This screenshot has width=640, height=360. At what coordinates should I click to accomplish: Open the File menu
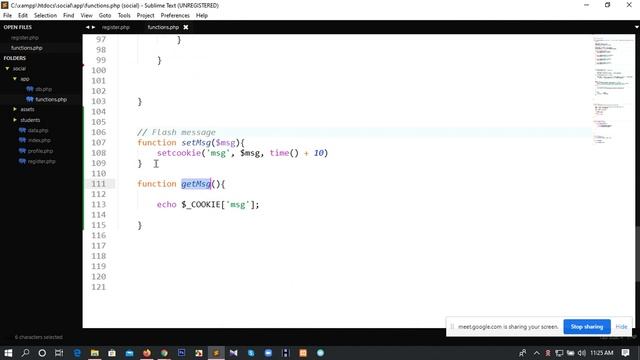tap(7, 16)
